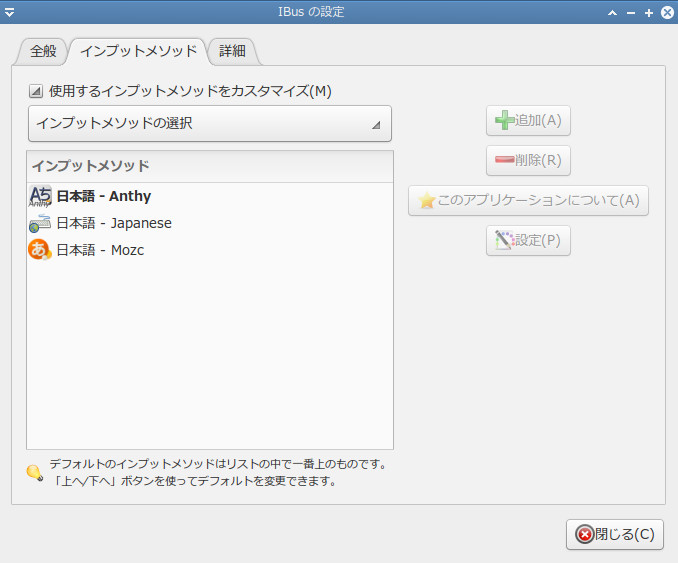The image size is (678, 563).
Task: Toggle 使用するインプットメソッドをカスタマイズ checkbox
Action: coord(35,91)
